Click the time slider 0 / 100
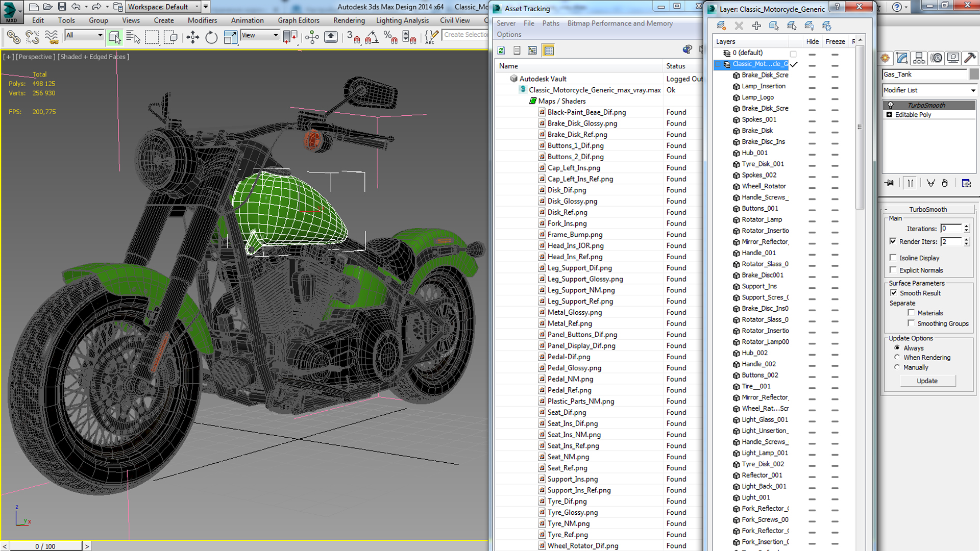The image size is (980, 551). tap(45, 546)
